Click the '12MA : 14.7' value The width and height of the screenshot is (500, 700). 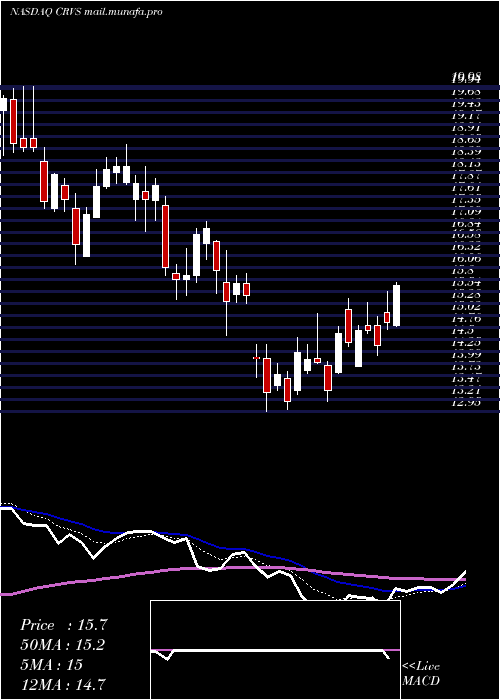click(63, 684)
